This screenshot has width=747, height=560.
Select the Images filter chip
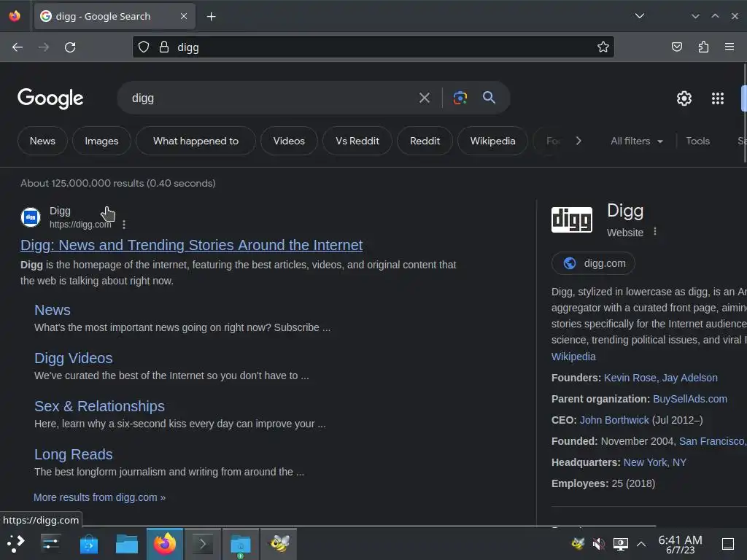(x=101, y=141)
